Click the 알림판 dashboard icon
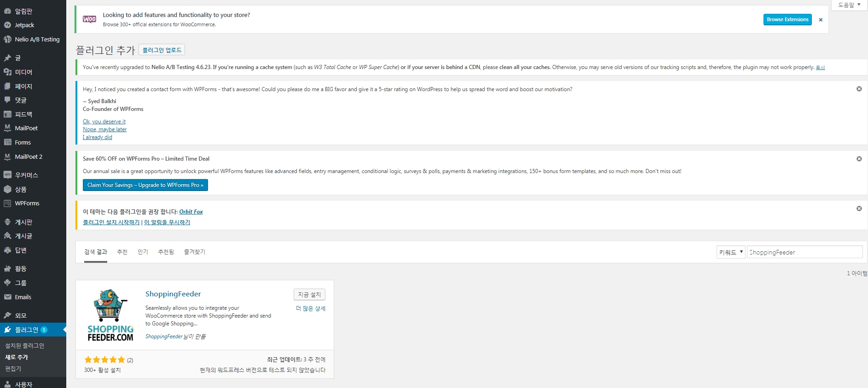The width and height of the screenshot is (868, 388). coord(7,11)
